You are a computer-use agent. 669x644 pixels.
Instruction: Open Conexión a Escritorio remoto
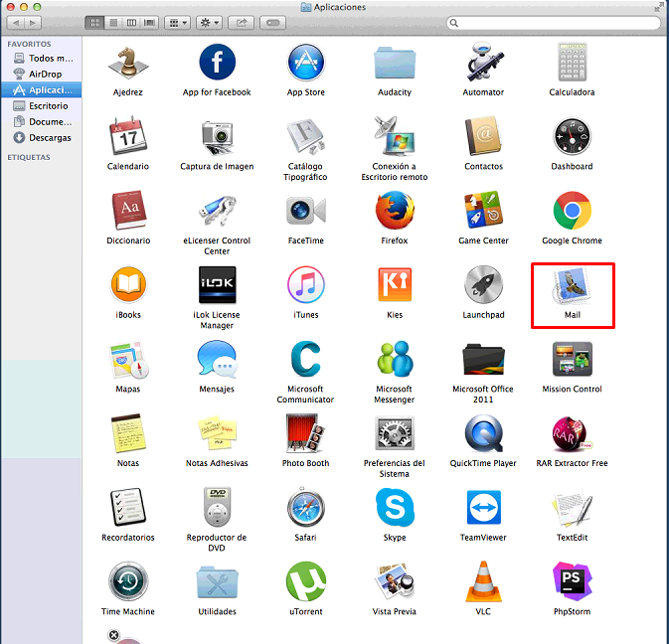[395, 136]
